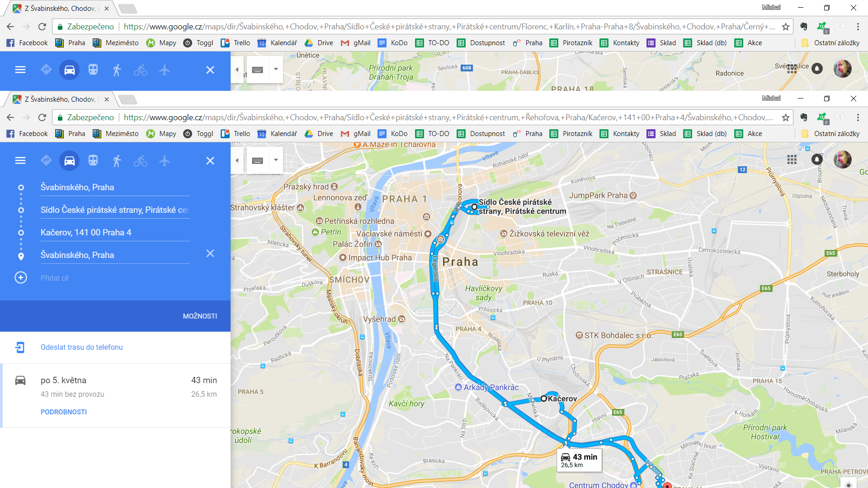
Task: Choose cycling travel mode icon
Action: click(x=141, y=161)
